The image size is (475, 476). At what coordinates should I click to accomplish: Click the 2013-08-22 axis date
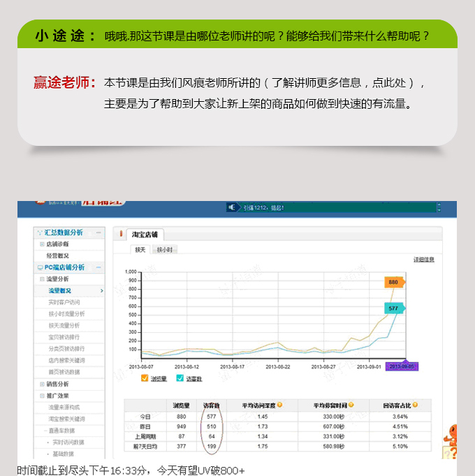click(278, 366)
